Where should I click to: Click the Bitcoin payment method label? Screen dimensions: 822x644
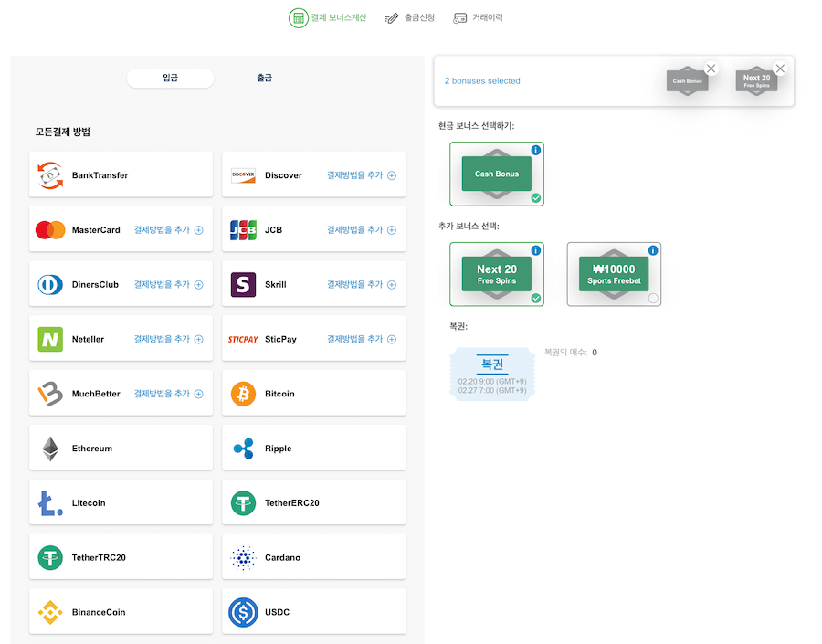pos(280,394)
